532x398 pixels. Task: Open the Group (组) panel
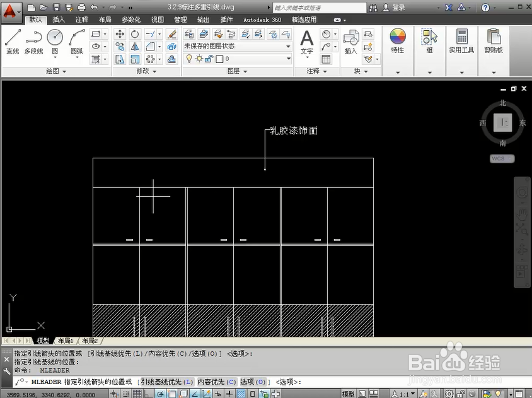tap(429, 41)
